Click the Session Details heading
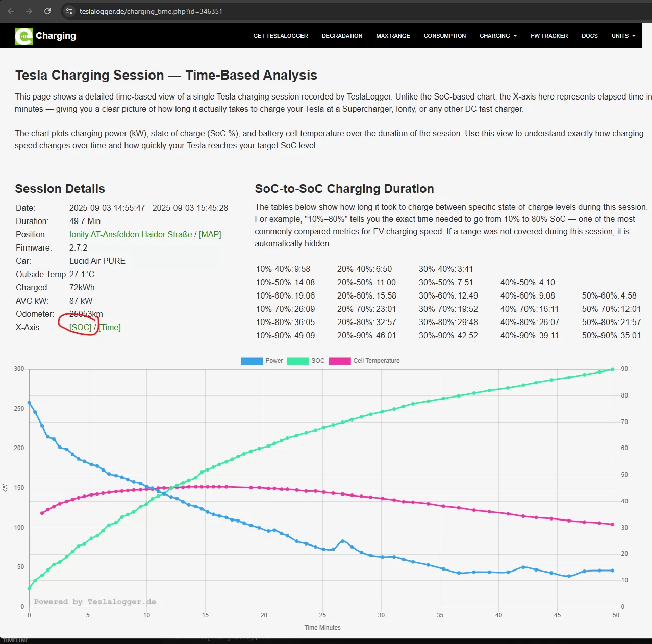Image resolution: width=652 pixels, height=644 pixels. point(60,189)
